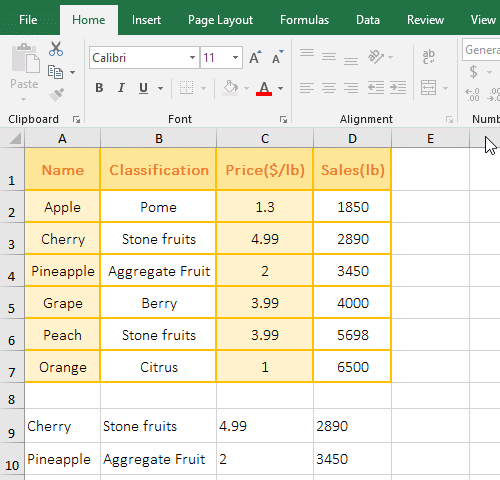Click Align Left icon
Image resolution: width=500 pixels, height=480 pixels.
pos(307,88)
